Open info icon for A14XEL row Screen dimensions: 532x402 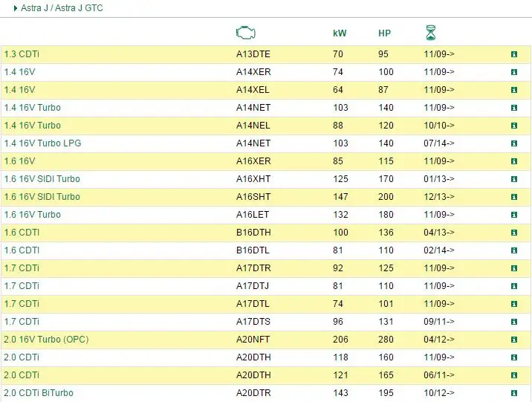click(x=514, y=90)
